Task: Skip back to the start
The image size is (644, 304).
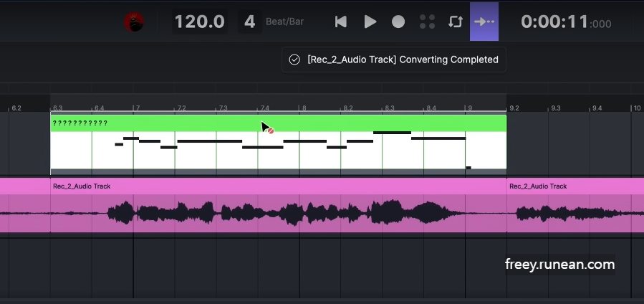Action: [x=341, y=22]
